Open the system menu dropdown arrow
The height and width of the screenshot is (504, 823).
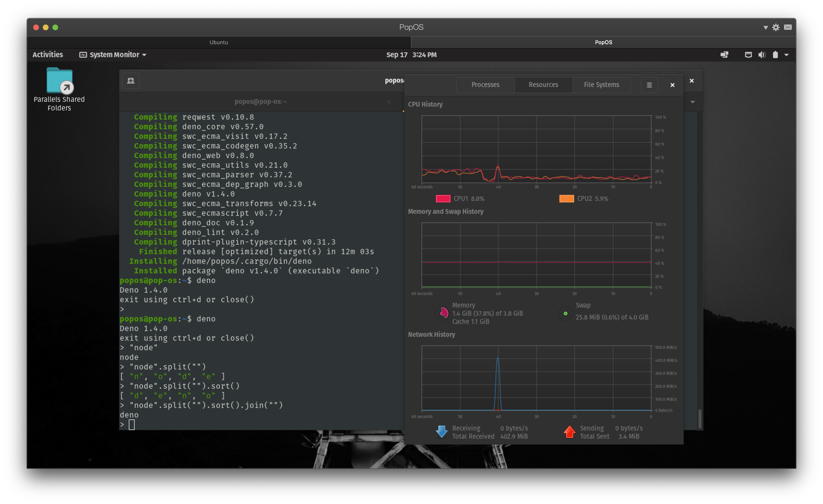click(x=787, y=55)
